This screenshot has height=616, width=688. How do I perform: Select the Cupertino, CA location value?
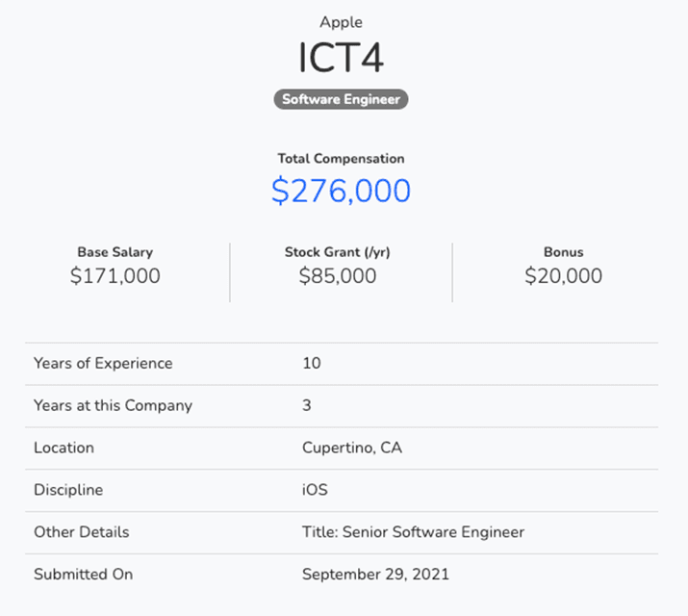click(351, 448)
